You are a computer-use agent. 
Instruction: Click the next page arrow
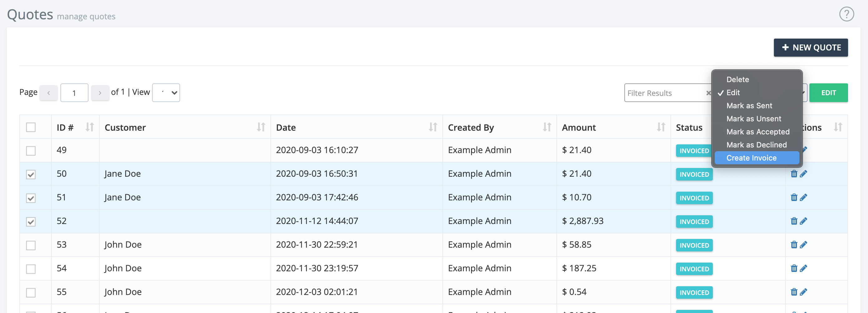tap(100, 92)
